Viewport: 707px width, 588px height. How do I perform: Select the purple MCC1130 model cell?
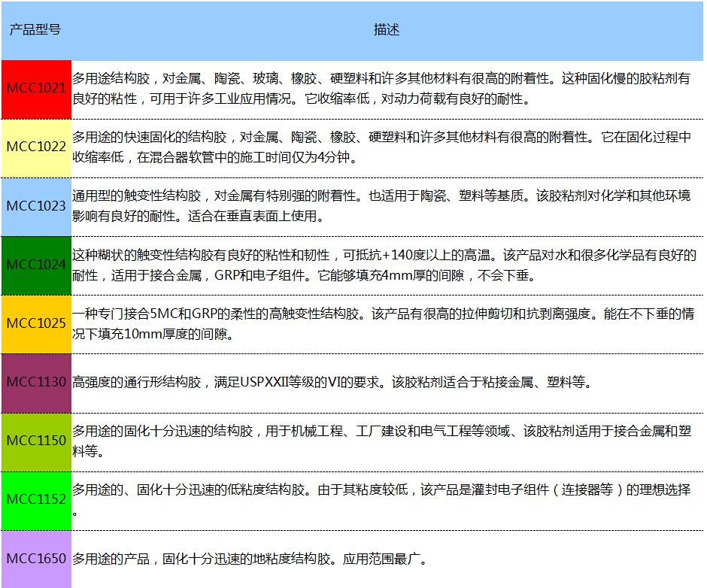pos(36,383)
